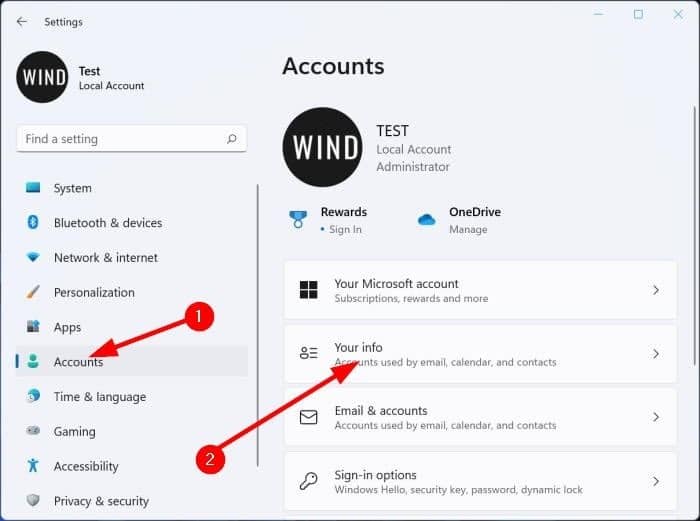Screen dimensions: 700x521
Task: Click the TEST account name text
Action: (392, 131)
